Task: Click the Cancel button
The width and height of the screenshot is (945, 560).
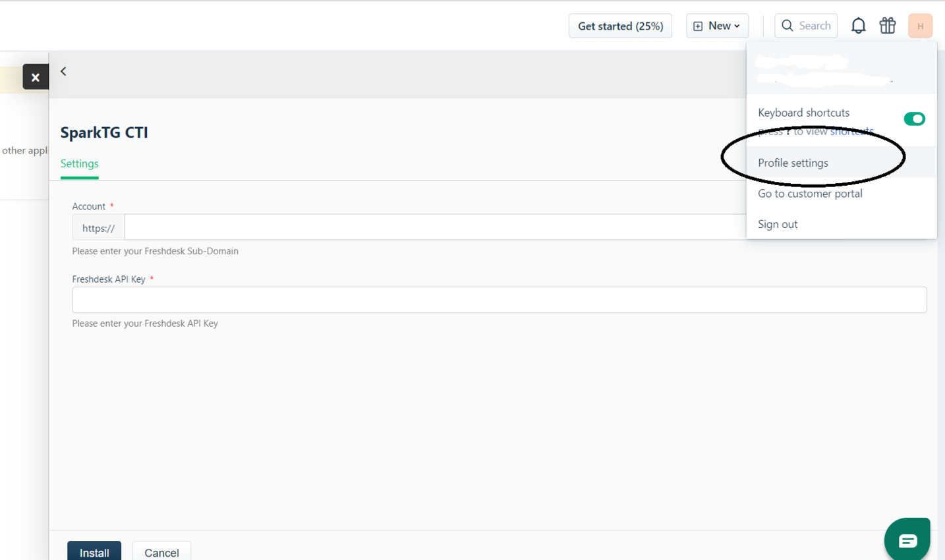Action: tap(161, 553)
